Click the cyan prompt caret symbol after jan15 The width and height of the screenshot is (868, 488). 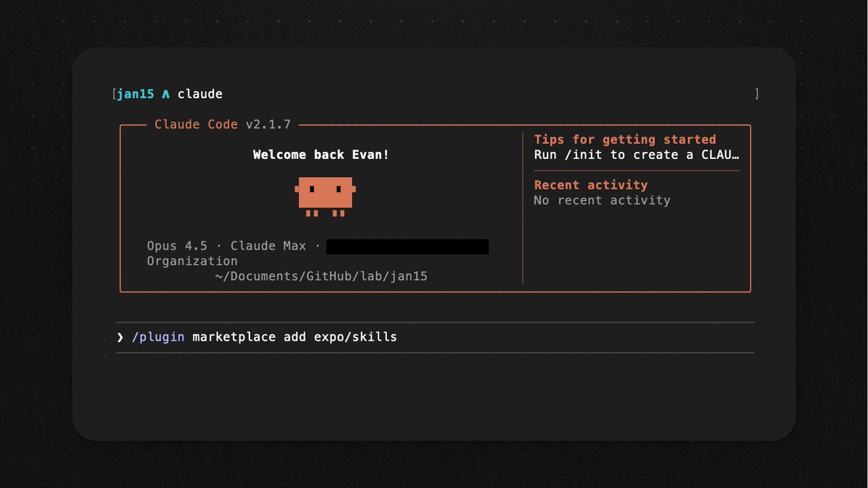tap(166, 94)
